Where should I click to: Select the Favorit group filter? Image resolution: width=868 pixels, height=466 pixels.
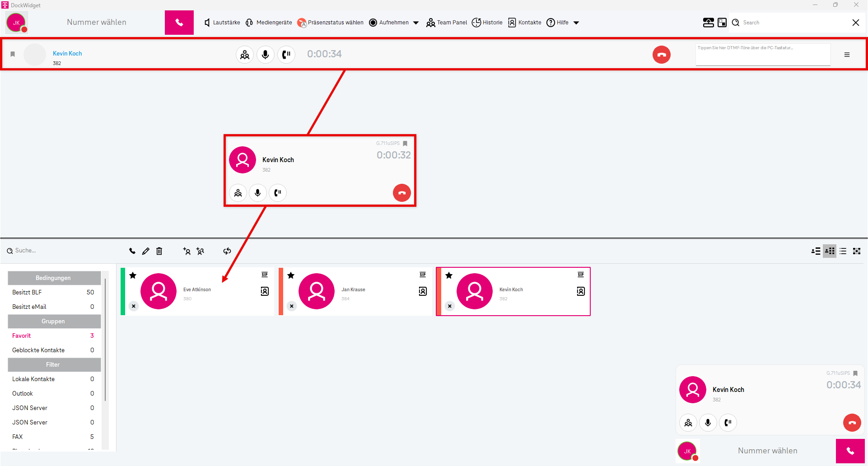coord(22,336)
